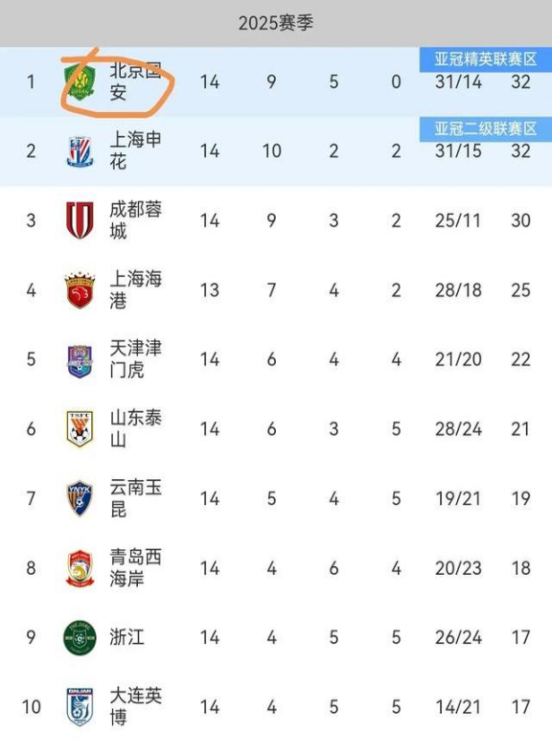Open the Shandong Taishan team logo
This screenshot has width=552, height=756.
80,428
